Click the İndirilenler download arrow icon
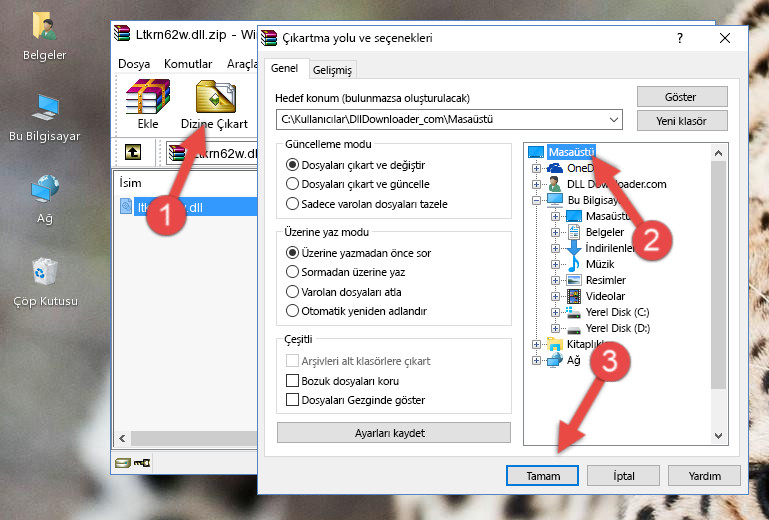The width and height of the screenshot is (769, 520). click(573, 248)
